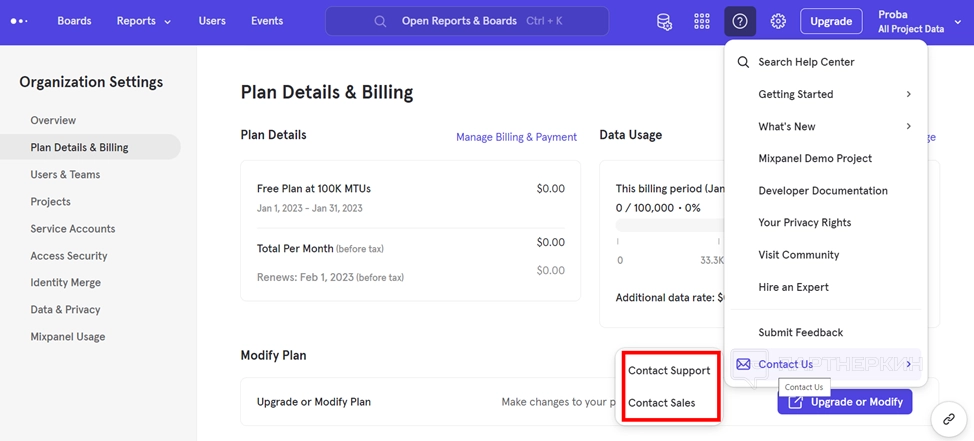Select Contact Sales from the submenu
974x441 pixels.
tap(661, 403)
